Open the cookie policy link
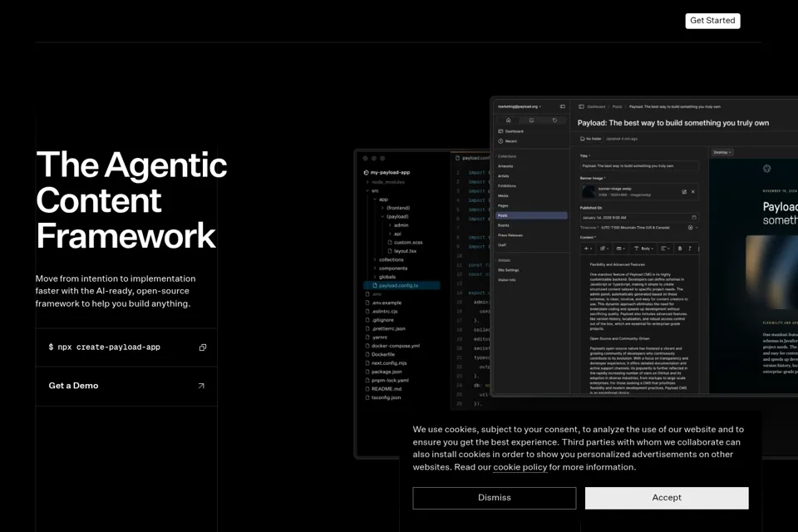The height and width of the screenshot is (532, 798). [520, 467]
